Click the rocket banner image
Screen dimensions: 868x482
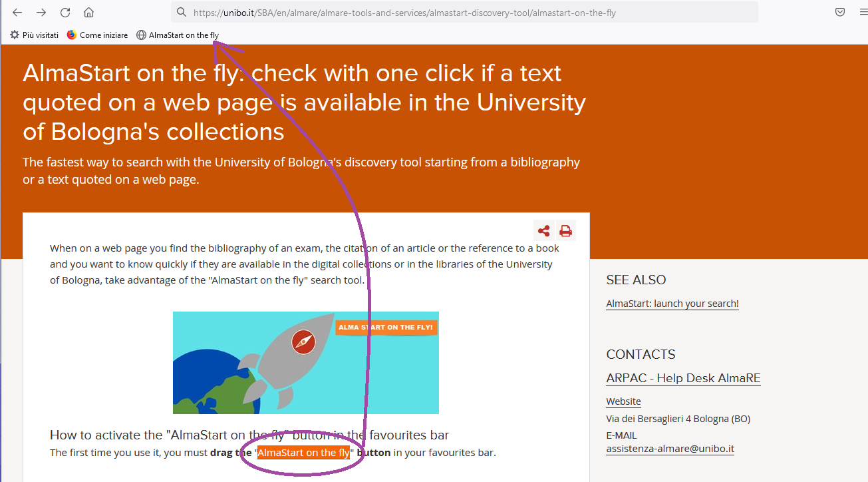click(x=305, y=363)
